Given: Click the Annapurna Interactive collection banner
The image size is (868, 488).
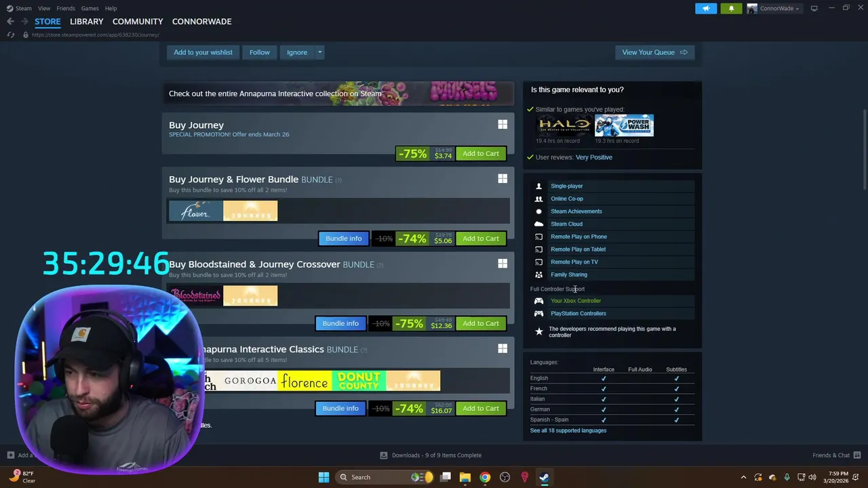Looking at the screenshot, I should [x=338, y=94].
